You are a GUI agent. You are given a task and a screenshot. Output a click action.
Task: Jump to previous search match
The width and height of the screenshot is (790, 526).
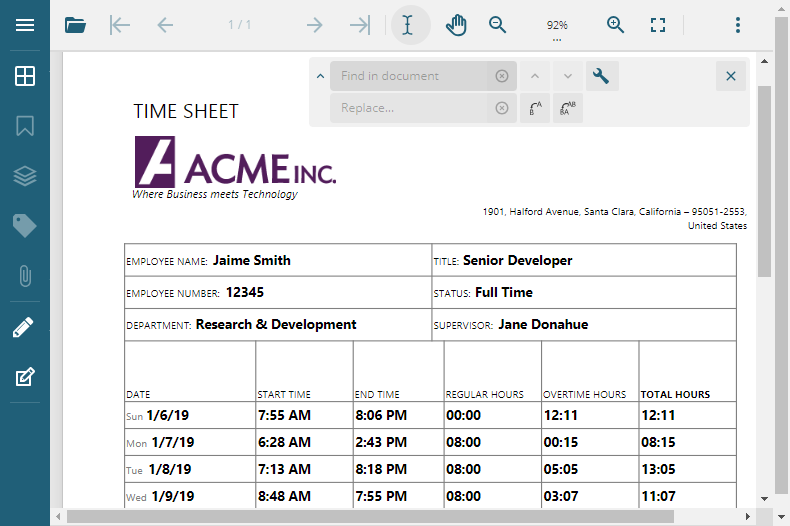pos(535,76)
